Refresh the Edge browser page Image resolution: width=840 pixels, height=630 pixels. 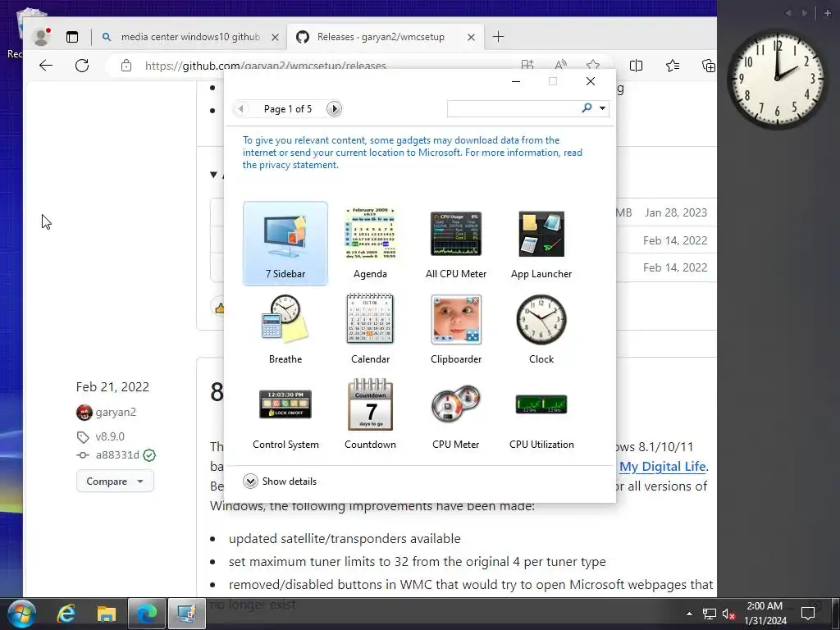point(82,66)
